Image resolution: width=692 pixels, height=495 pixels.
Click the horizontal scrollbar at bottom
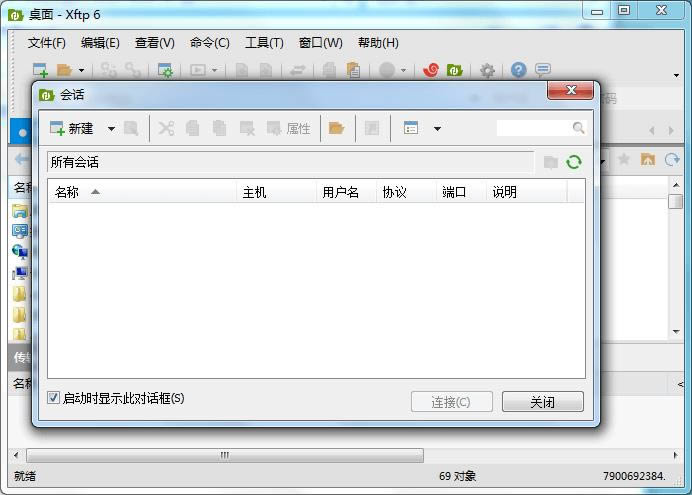click(x=224, y=455)
